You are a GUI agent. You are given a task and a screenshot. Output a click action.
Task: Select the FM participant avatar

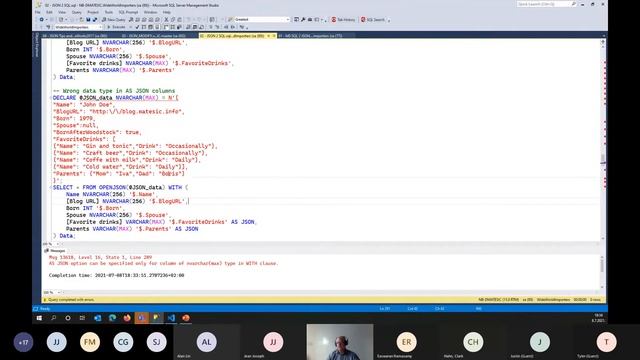click(90, 342)
